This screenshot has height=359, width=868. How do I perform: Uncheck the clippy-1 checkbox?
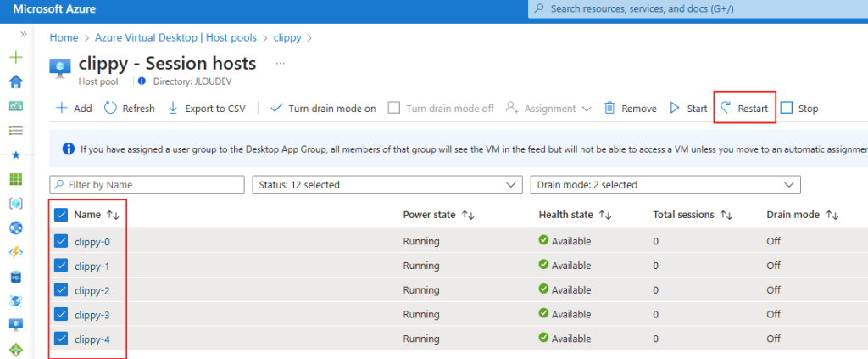click(x=61, y=266)
